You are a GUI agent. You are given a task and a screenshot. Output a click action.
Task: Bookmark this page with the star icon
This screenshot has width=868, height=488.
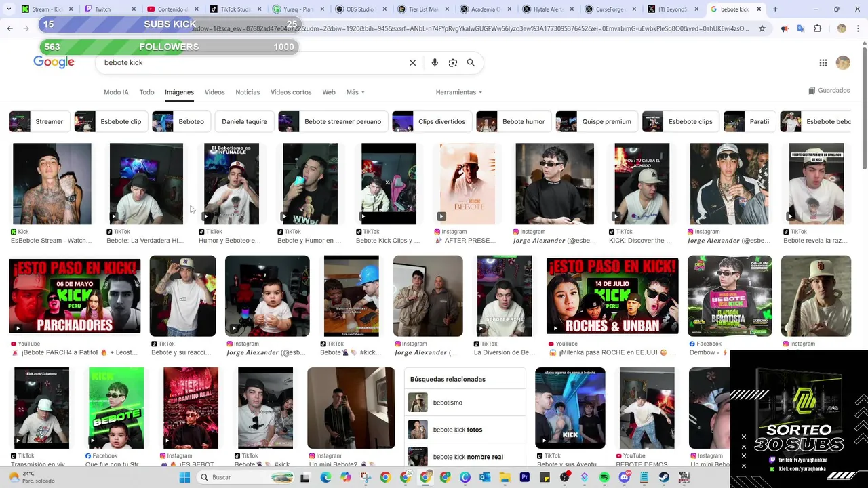[x=762, y=28]
